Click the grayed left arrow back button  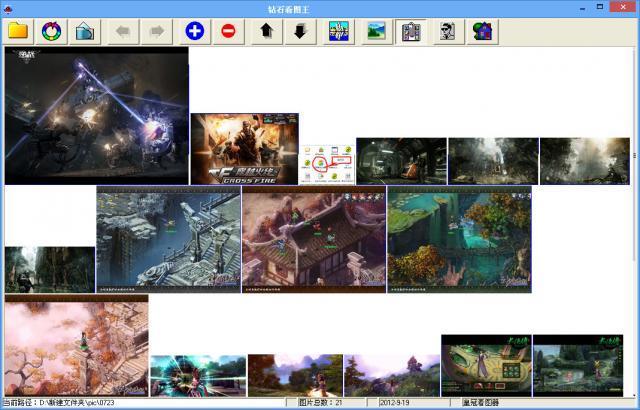point(123,31)
